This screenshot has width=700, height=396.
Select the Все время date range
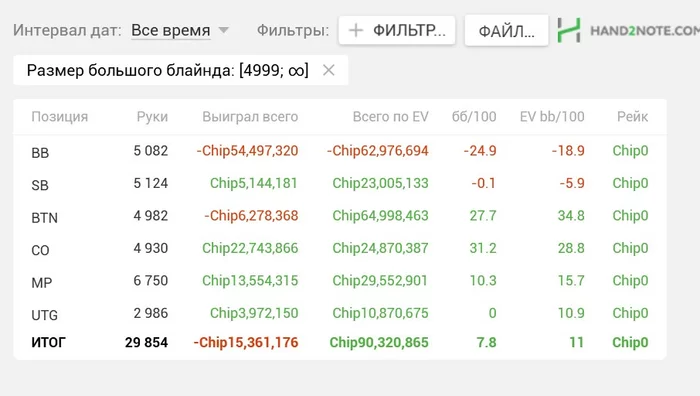coord(171,30)
